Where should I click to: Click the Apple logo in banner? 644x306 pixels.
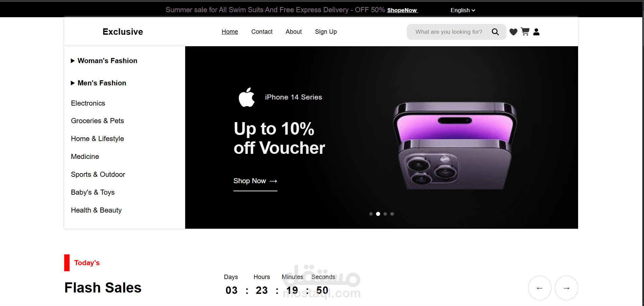point(247,97)
